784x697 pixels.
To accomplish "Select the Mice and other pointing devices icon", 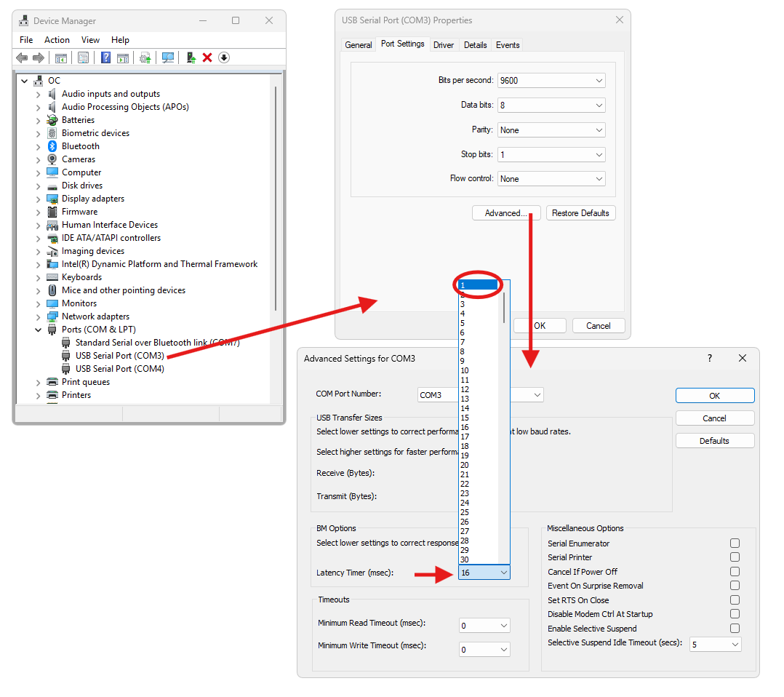I will pyautogui.click(x=52, y=290).
